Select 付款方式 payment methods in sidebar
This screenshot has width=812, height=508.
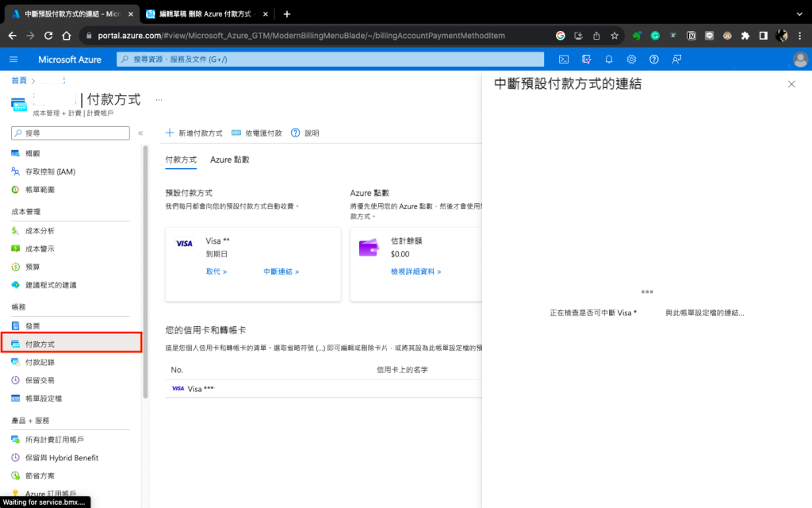tap(71, 344)
